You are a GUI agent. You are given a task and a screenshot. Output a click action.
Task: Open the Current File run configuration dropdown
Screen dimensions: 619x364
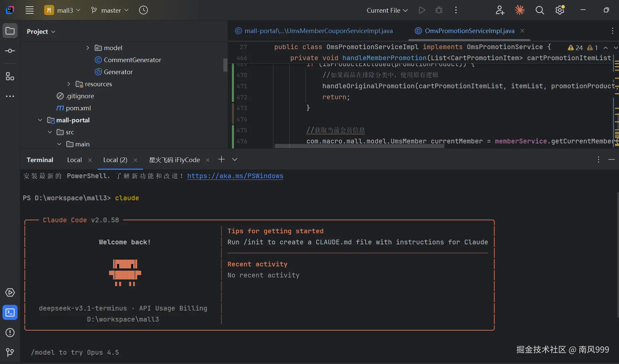tap(387, 10)
